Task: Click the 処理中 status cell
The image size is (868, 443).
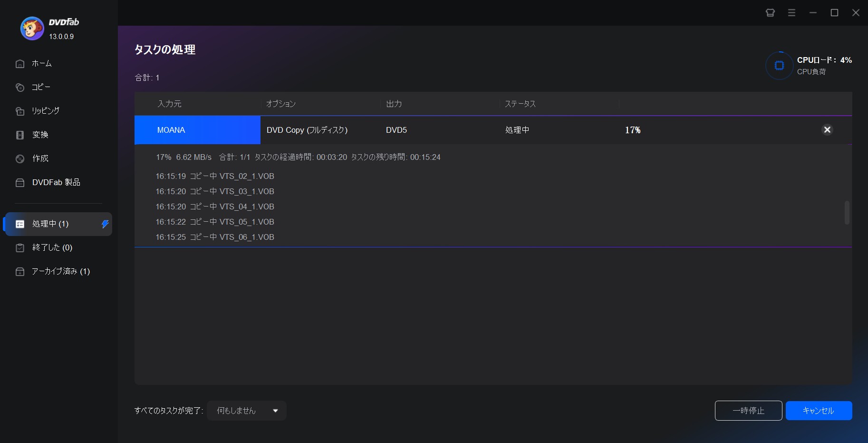Action: (x=517, y=130)
